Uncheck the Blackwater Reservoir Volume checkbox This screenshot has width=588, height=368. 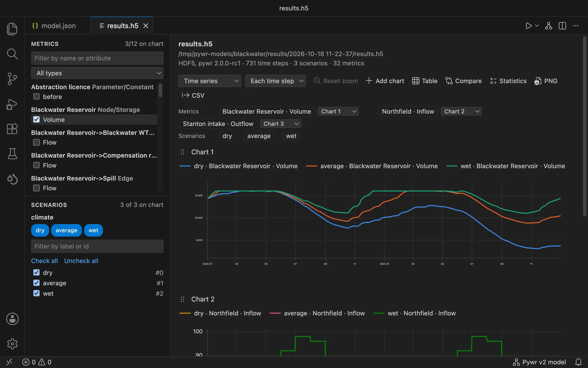click(37, 119)
